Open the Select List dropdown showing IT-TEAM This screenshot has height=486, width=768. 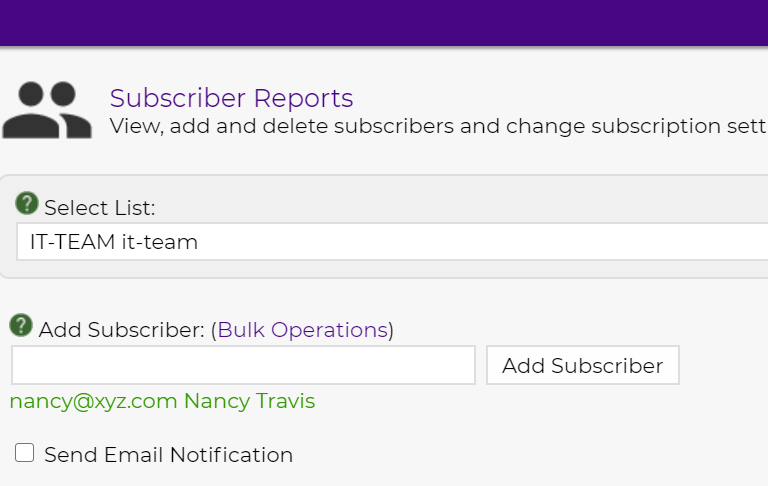pos(392,242)
